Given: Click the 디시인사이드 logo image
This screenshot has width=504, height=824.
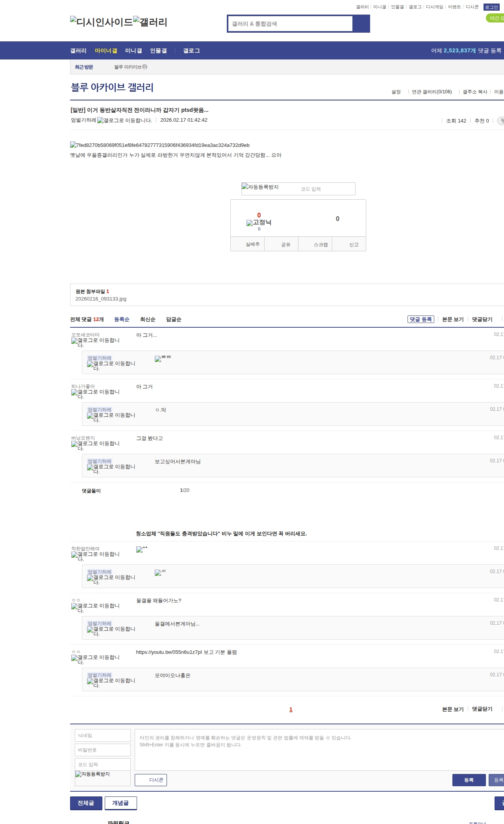Looking at the screenshot, I should (x=101, y=22).
